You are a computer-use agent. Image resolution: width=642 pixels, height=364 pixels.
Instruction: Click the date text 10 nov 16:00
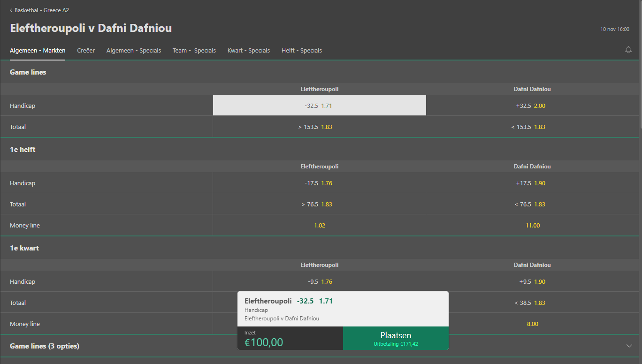[x=615, y=29]
